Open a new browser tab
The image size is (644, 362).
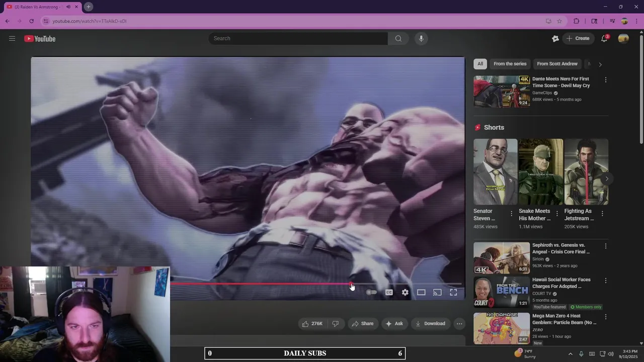(88, 7)
